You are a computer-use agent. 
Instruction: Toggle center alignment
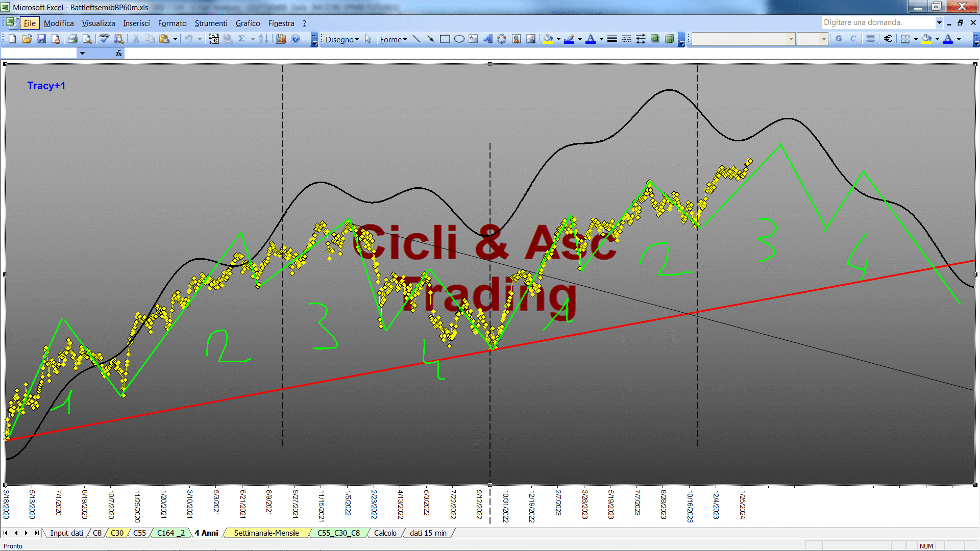pyautogui.click(x=871, y=39)
